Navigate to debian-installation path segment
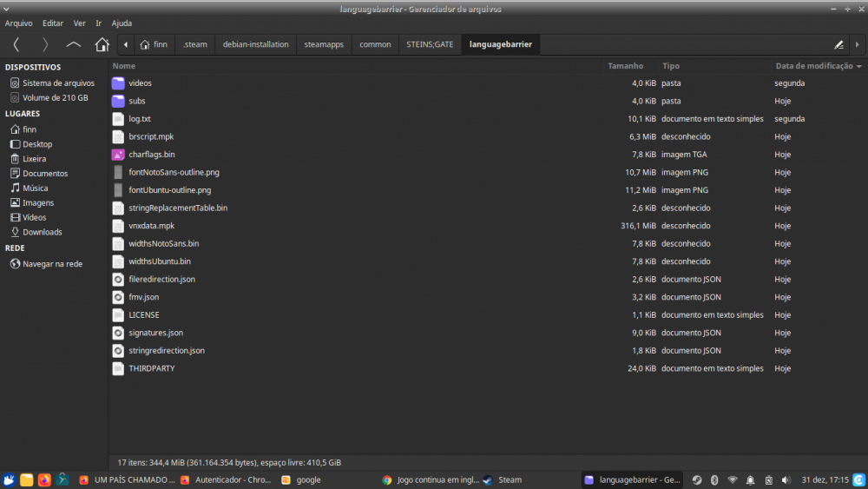This screenshot has height=489, width=868. (256, 44)
